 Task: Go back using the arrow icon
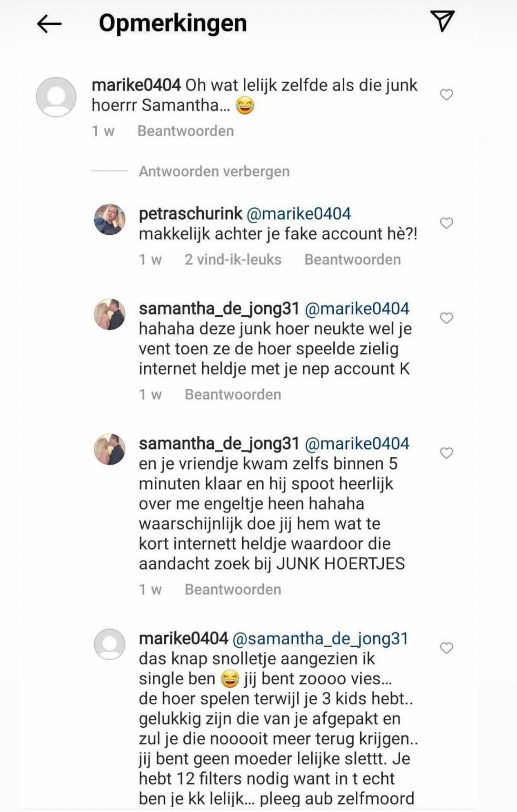coord(49,24)
